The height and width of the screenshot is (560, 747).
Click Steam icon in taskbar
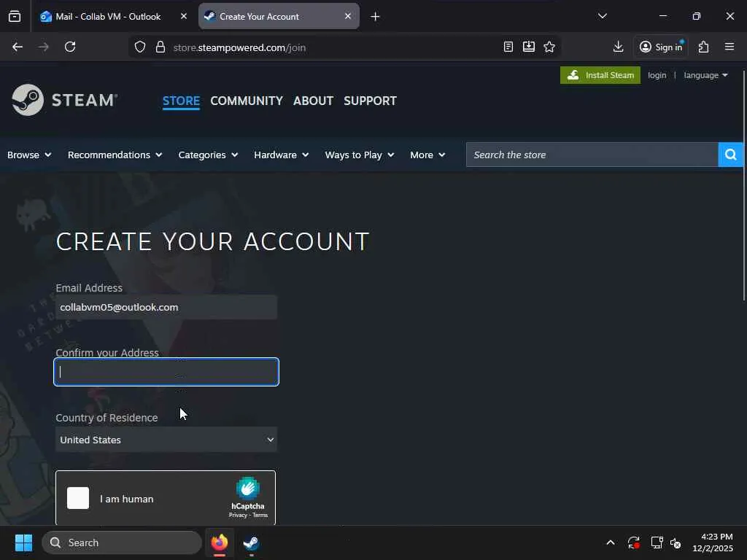251,542
